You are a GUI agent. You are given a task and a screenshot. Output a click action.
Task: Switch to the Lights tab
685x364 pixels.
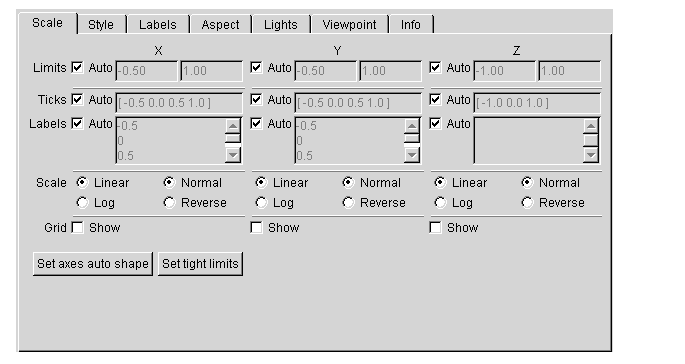(280, 24)
